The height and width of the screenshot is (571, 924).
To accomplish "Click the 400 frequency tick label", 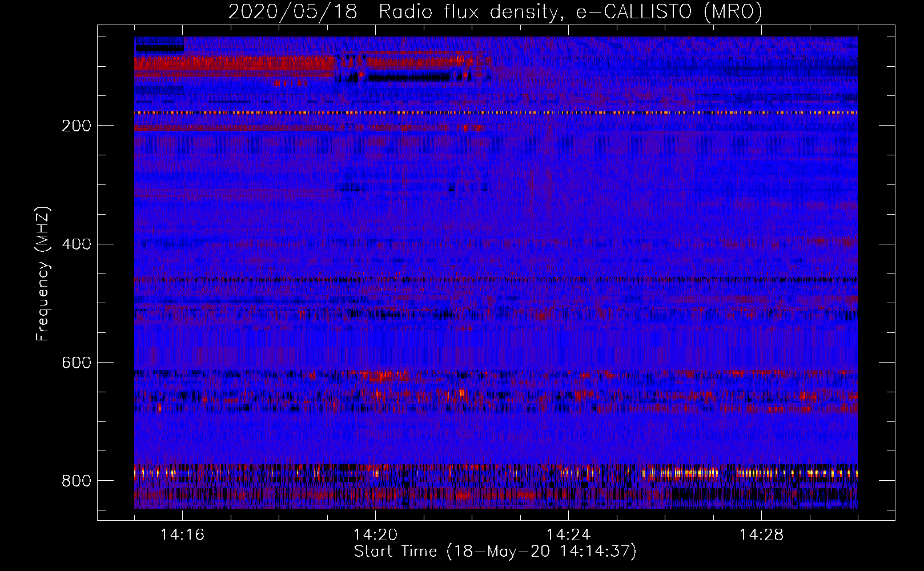I will (x=77, y=244).
